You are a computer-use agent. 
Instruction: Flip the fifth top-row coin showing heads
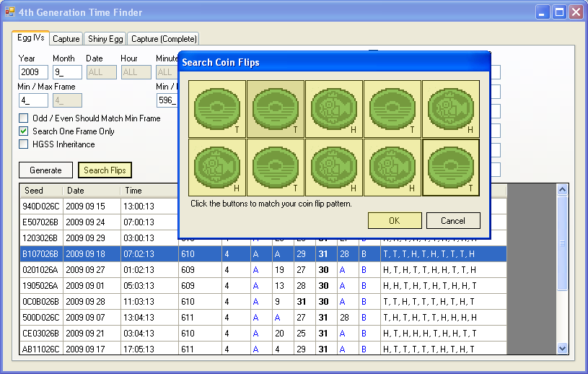point(451,108)
